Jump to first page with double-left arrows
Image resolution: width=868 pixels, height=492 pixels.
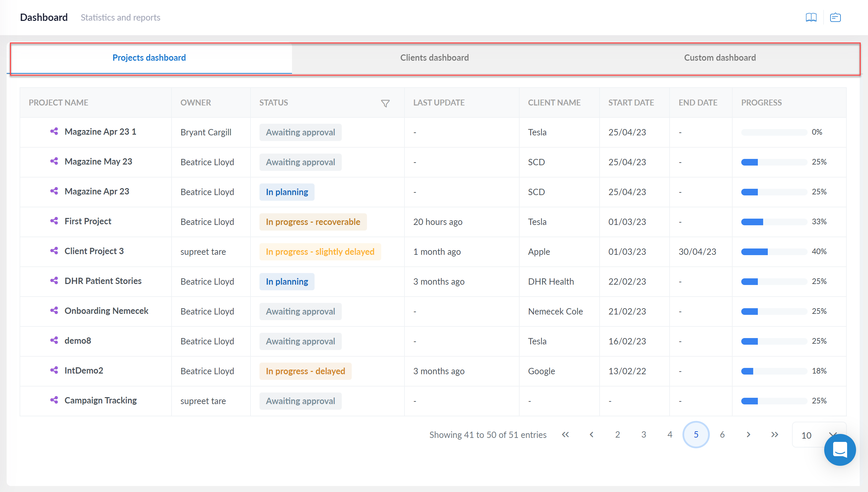[565, 435]
